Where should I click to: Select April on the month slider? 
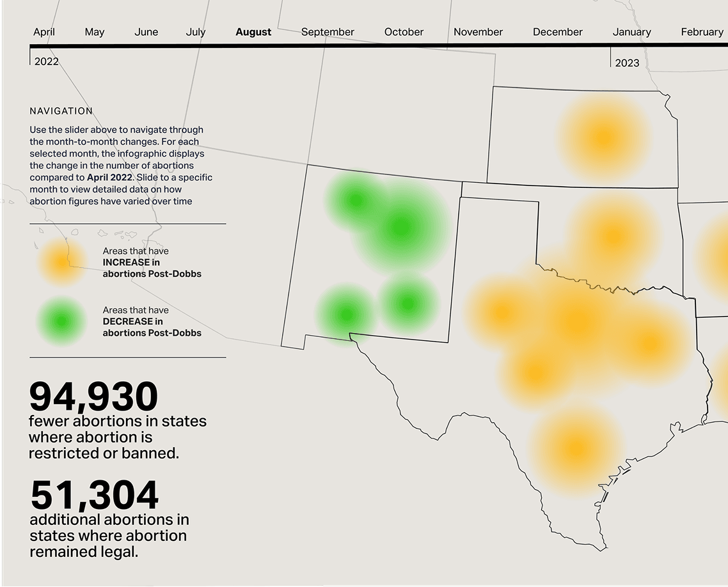[44, 32]
